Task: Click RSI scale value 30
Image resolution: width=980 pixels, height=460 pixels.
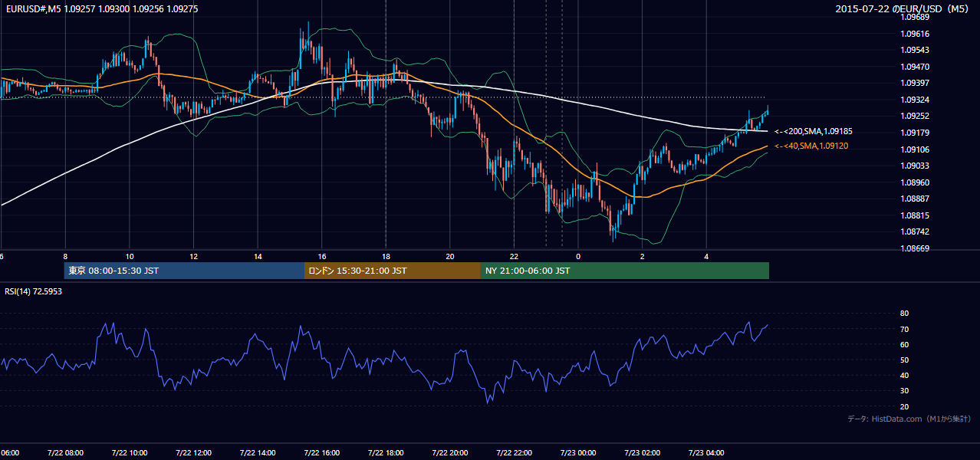Action: [x=904, y=390]
